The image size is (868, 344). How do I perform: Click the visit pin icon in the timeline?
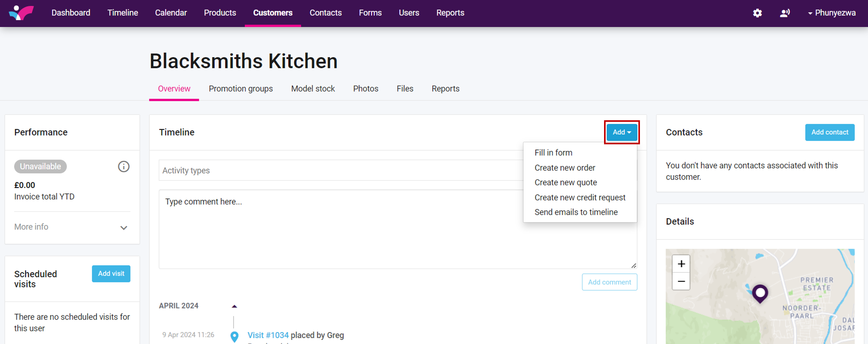234,336
